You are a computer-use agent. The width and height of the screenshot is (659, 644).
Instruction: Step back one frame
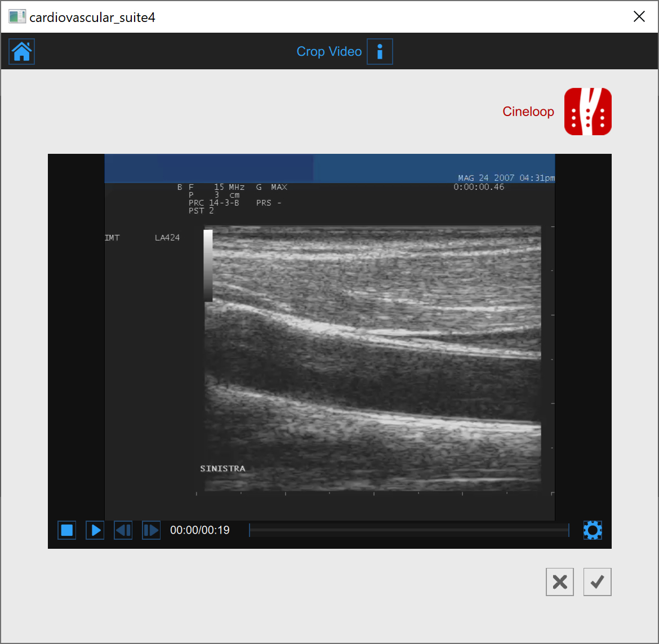(x=123, y=530)
